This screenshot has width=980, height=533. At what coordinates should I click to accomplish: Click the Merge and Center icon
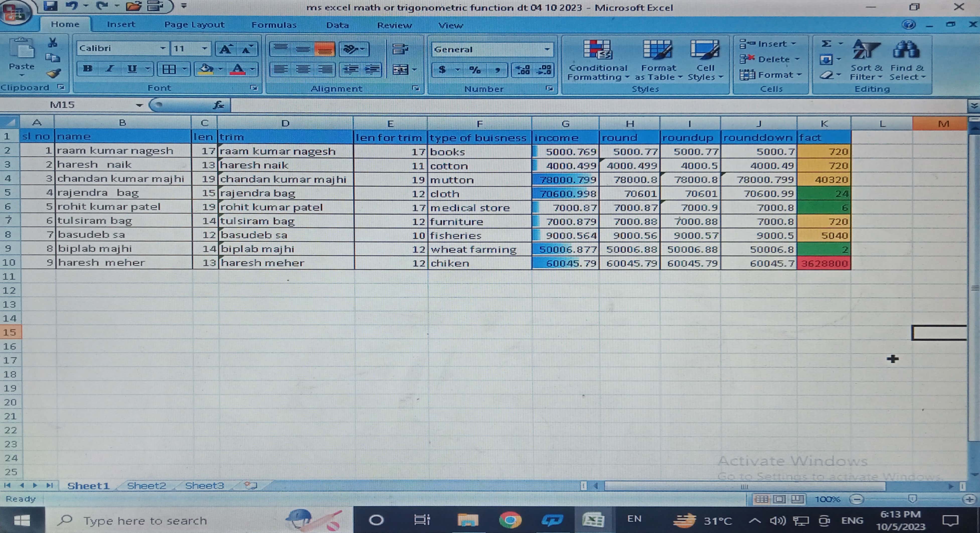tap(400, 70)
